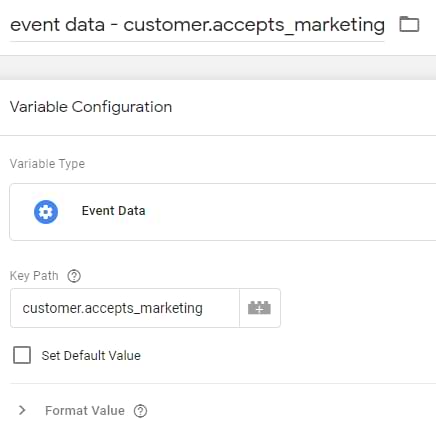Open the variable picker brick icon
This screenshot has width=436, height=434.
tap(260, 308)
